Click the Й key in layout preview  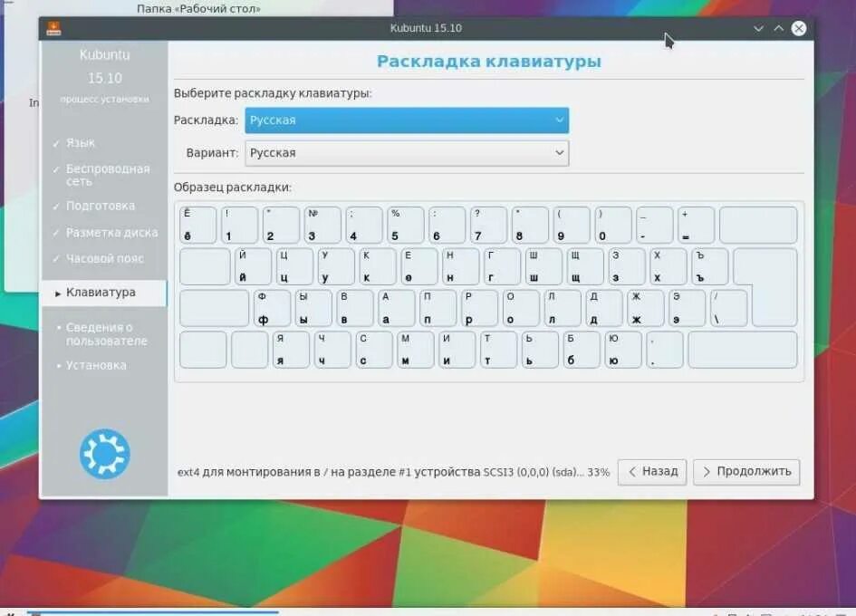tap(253, 266)
